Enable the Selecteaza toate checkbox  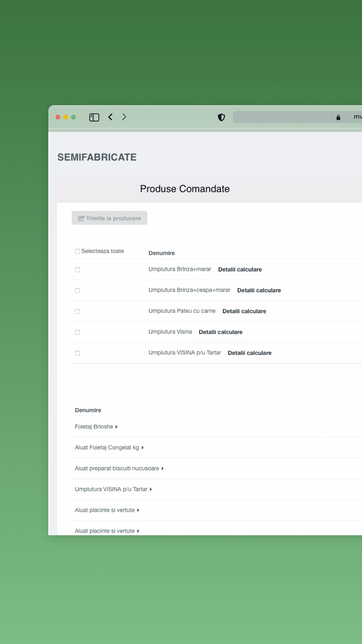[77, 251]
